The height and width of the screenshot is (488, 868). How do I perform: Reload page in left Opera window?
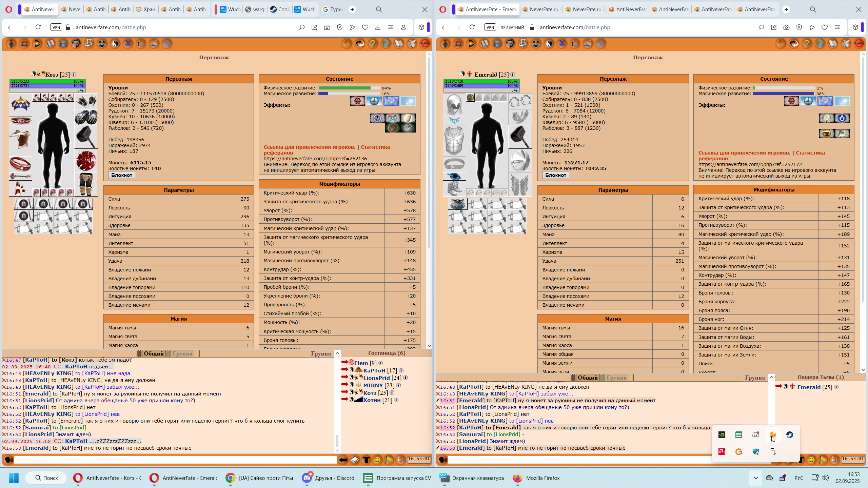pyautogui.click(x=38, y=27)
